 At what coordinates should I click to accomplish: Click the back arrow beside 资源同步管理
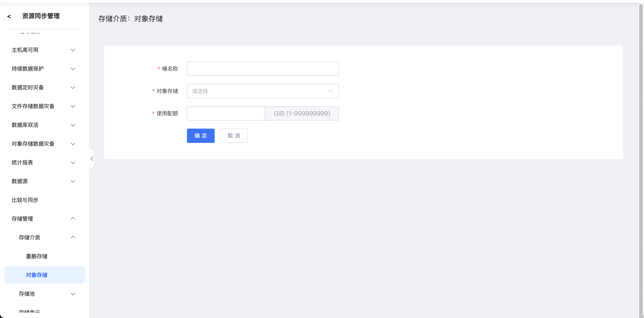click(x=9, y=17)
